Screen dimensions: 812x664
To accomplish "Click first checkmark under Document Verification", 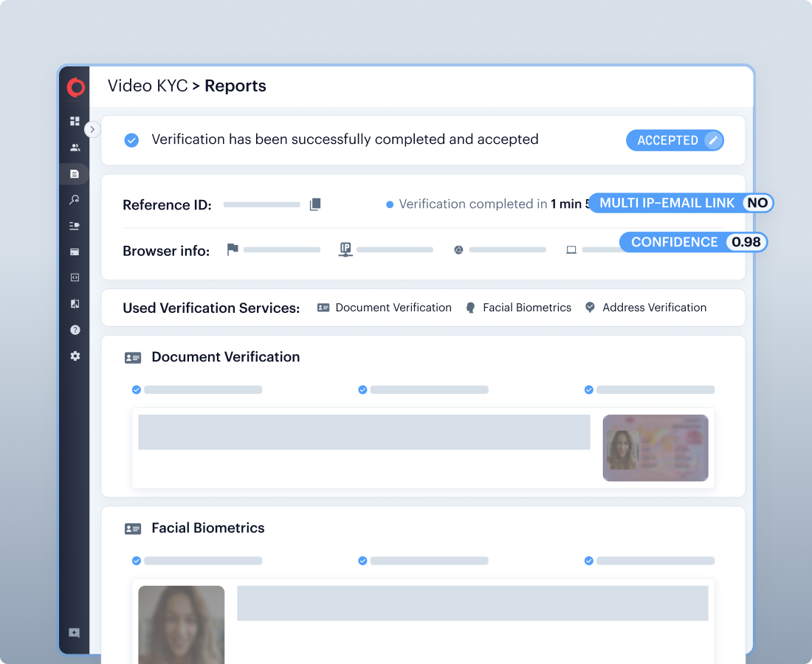I will pos(136,390).
